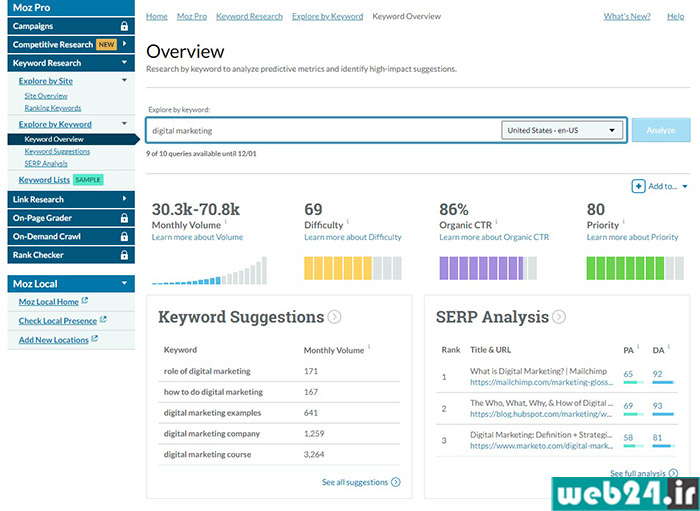Click Learn more about Volume
This screenshot has height=511, width=700.
[197, 237]
